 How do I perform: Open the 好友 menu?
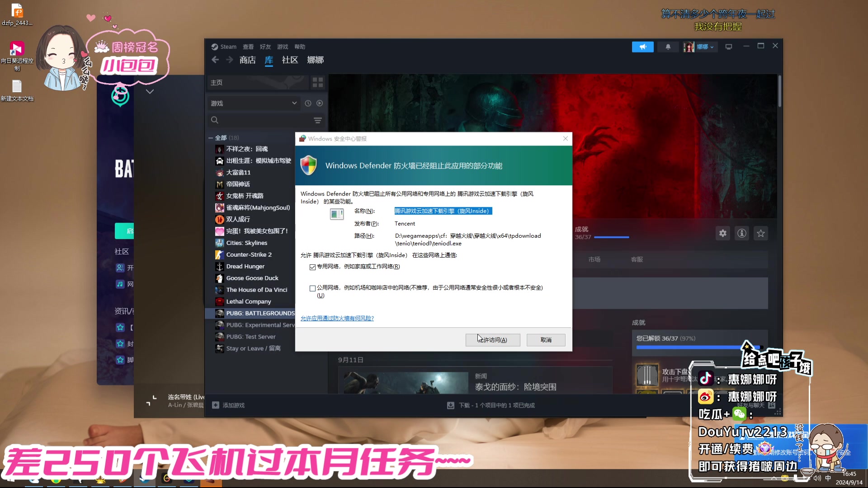(265, 47)
